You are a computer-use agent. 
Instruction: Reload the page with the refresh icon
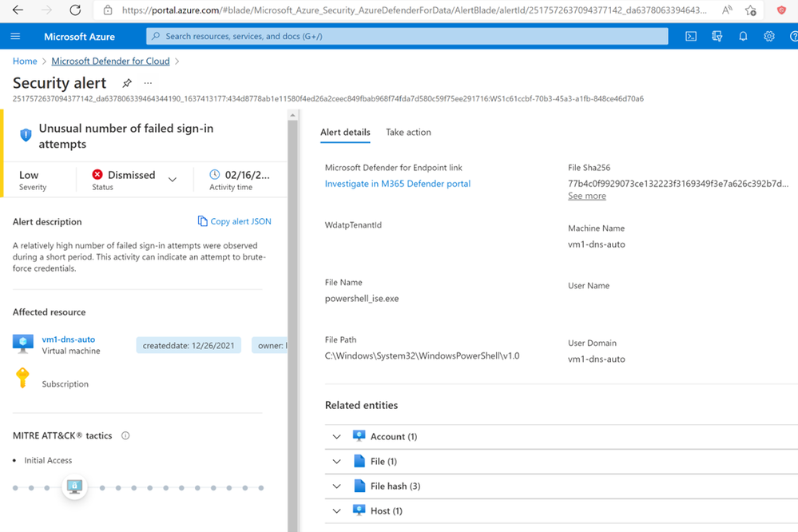click(75, 10)
